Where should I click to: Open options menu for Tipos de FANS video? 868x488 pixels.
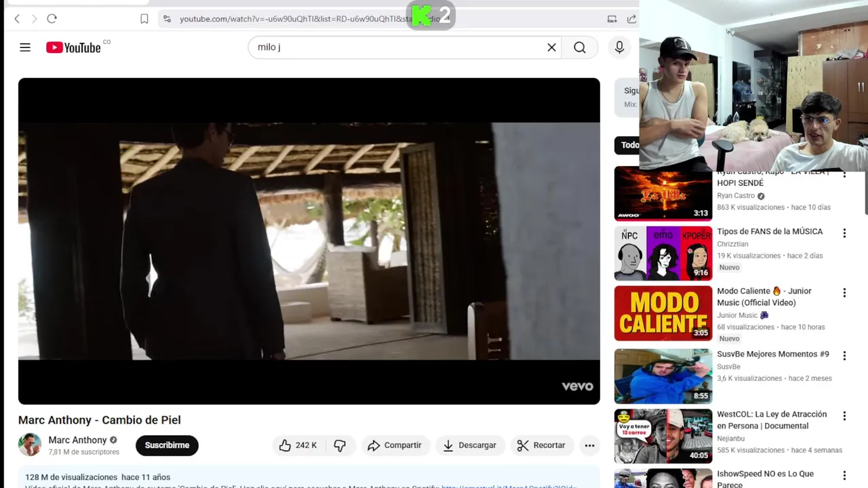844,233
